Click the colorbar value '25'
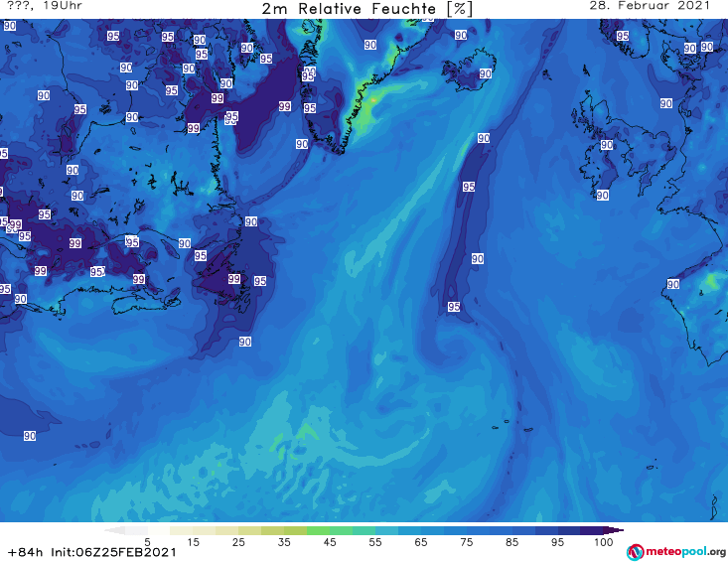The width and height of the screenshot is (728, 562). coord(238,542)
